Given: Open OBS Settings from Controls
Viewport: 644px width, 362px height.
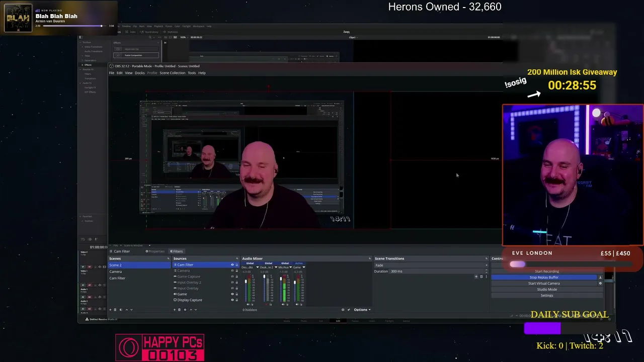Looking at the screenshot, I should point(547,296).
